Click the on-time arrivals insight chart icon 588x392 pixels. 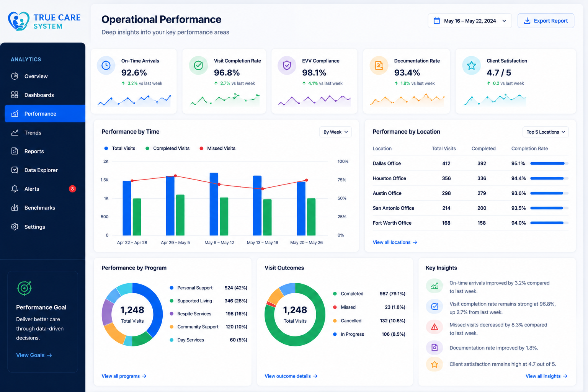(x=434, y=286)
